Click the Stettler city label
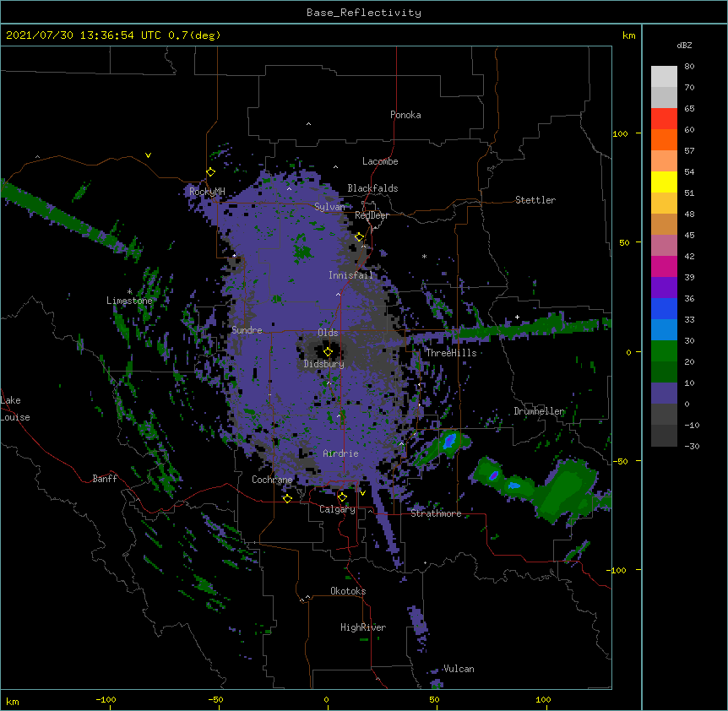Screen dimensions: 728x711 [535, 200]
